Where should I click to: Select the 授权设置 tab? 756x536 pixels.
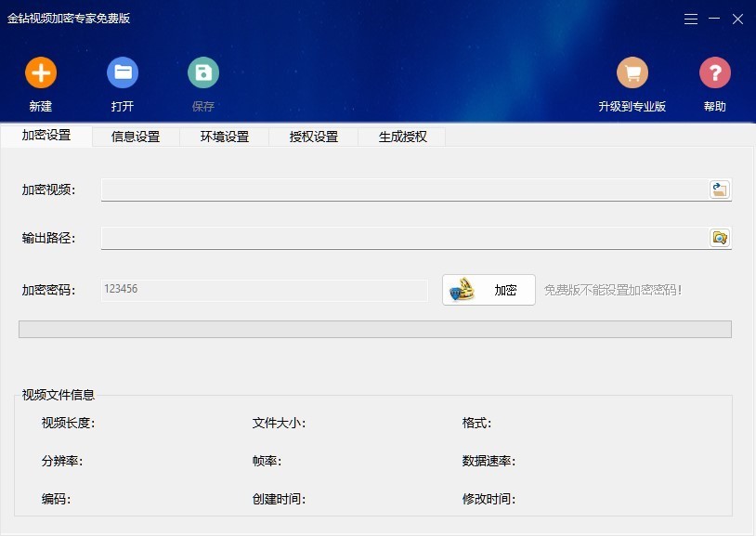[x=314, y=137]
